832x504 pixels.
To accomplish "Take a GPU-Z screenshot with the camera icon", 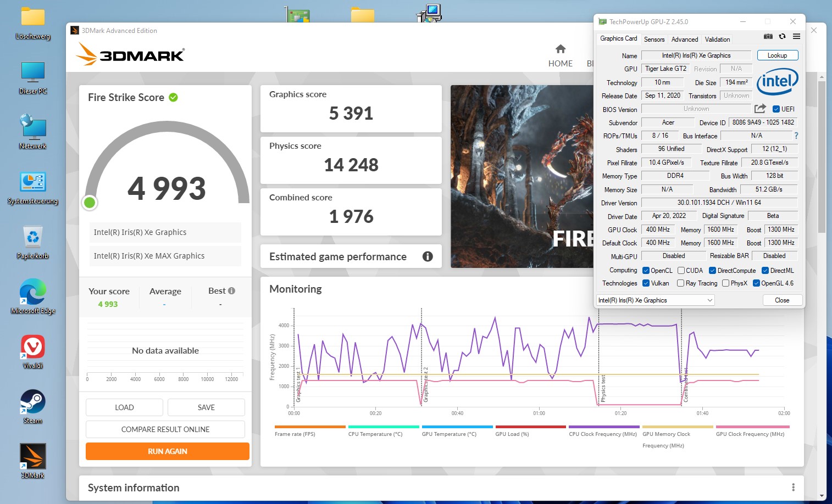I will (x=768, y=36).
